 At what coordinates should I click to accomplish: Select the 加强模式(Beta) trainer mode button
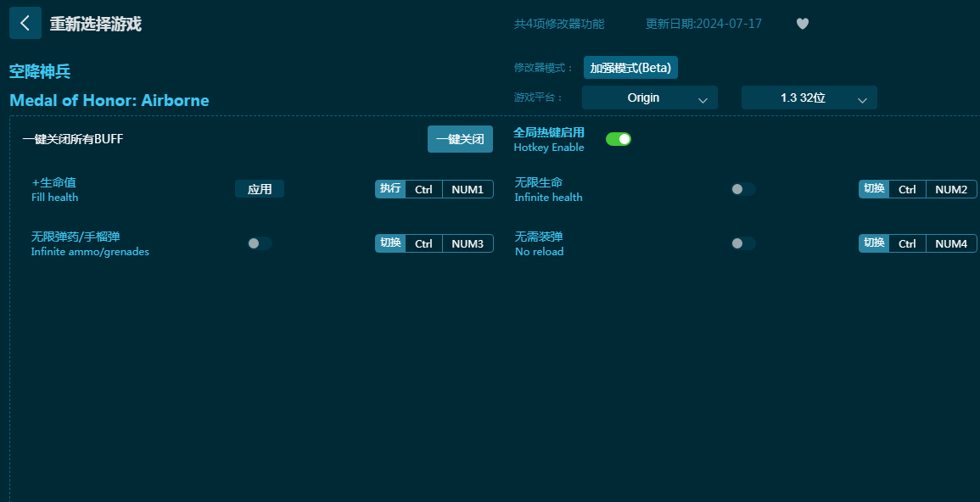click(630, 68)
